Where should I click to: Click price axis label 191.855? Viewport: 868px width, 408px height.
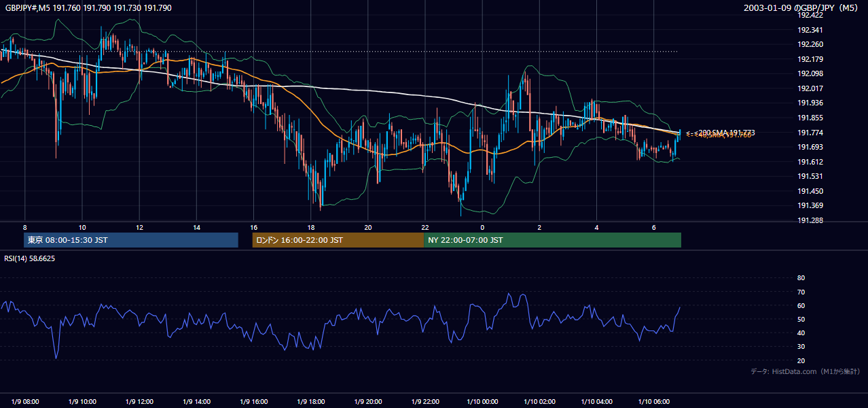(x=810, y=118)
